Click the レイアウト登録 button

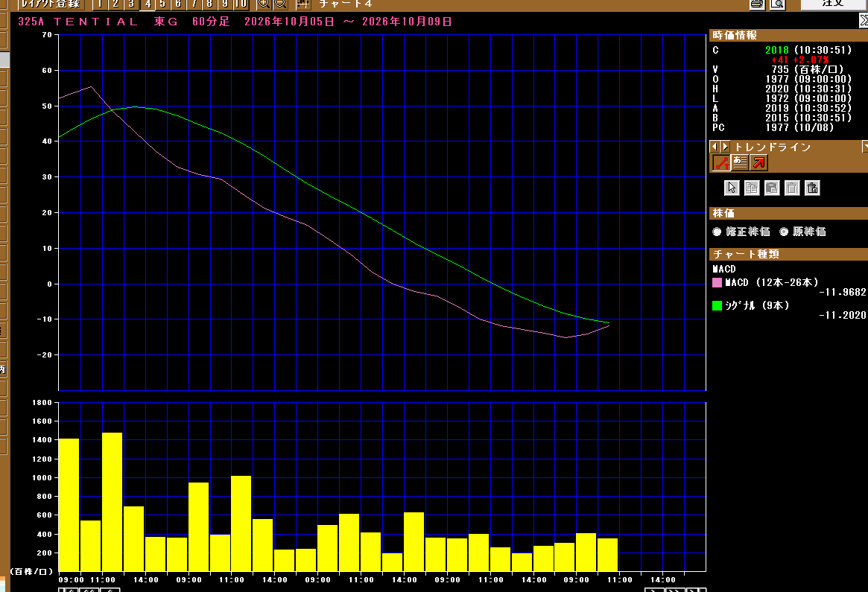[51, 4]
